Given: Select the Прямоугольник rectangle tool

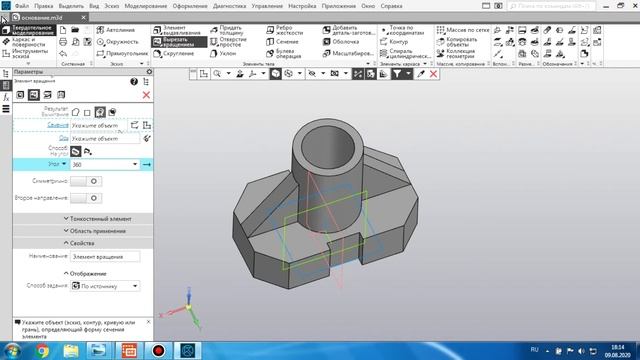Looking at the screenshot, I should [122, 53].
